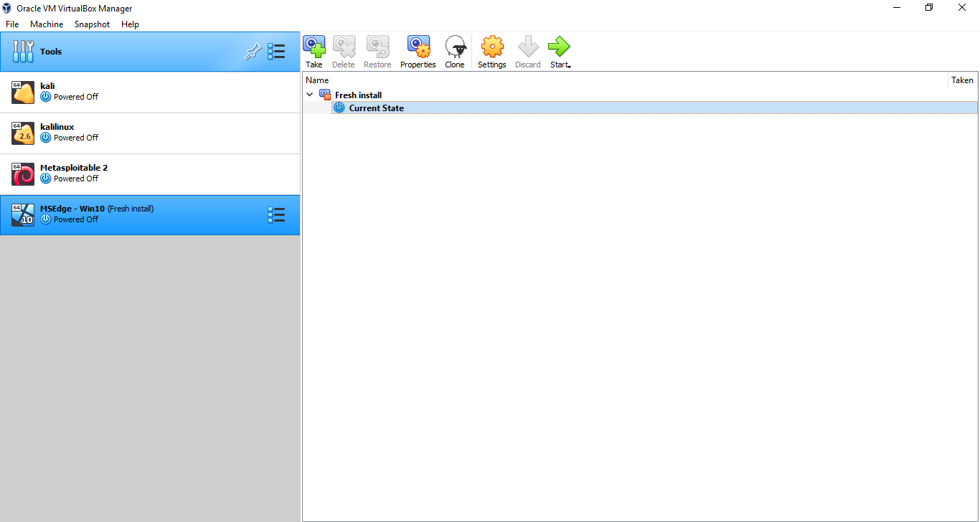Select the kali machine name text
The height and width of the screenshot is (522, 980).
click(x=47, y=86)
